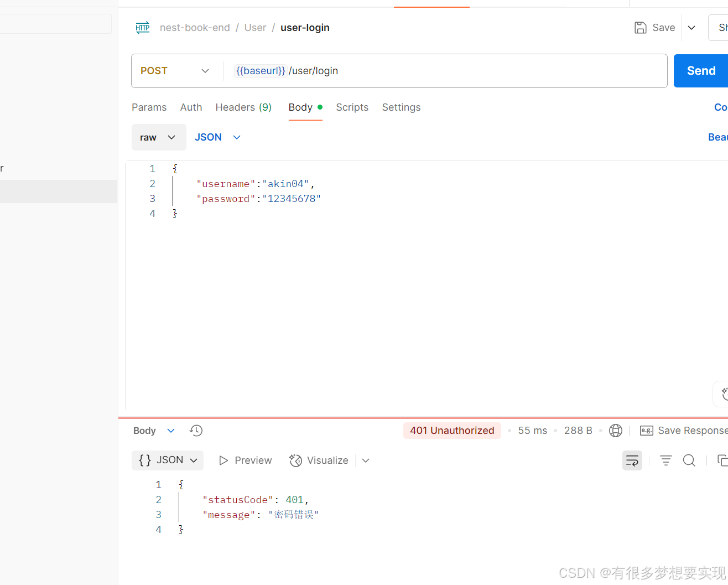Open the Scripts tab
This screenshot has width=728, height=585.
pos(352,107)
